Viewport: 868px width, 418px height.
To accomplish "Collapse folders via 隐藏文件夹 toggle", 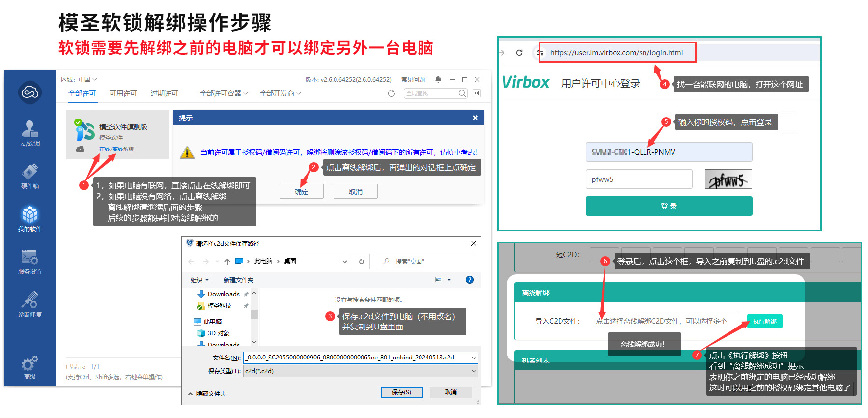I will click(207, 394).
